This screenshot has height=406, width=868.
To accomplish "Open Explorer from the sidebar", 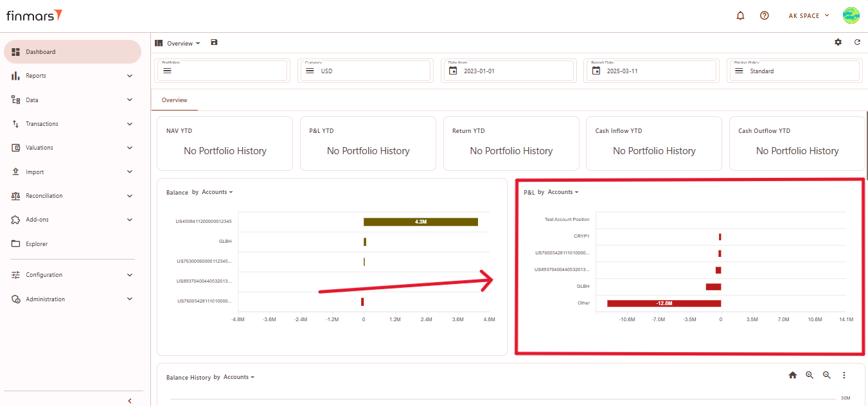I will point(37,244).
